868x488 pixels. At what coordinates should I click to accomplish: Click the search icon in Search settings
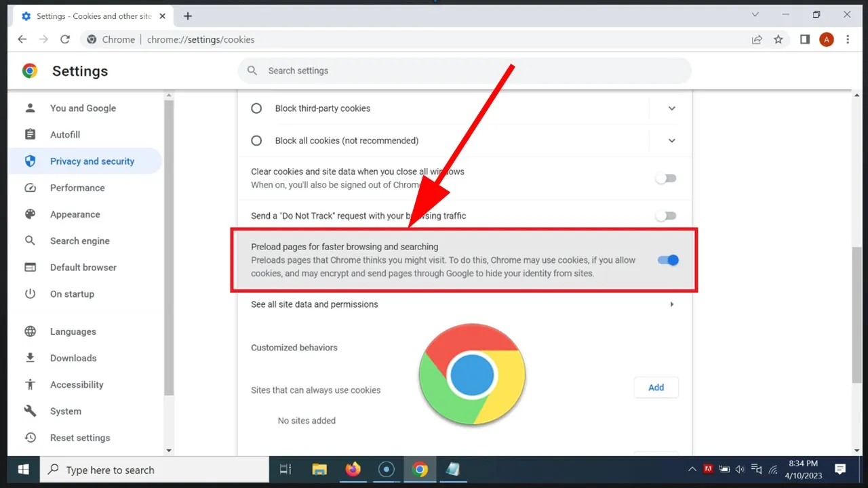point(252,70)
